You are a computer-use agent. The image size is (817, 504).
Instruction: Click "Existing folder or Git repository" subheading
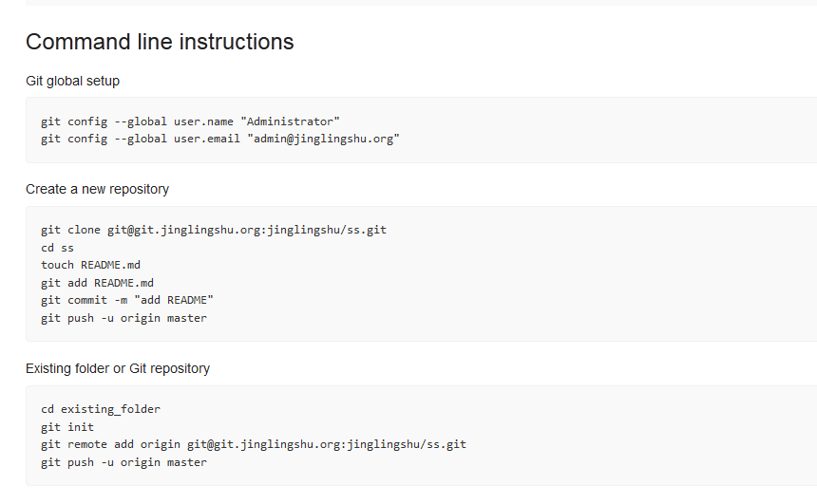[x=118, y=368]
